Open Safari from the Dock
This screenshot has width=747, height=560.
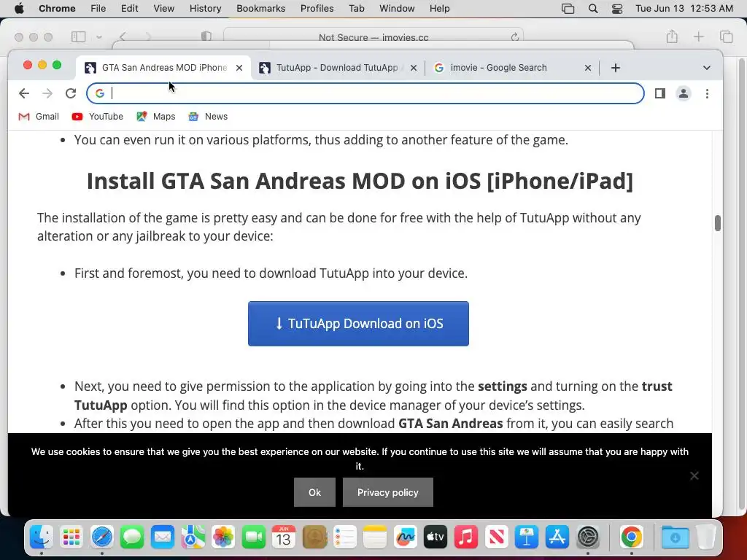click(102, 537)
